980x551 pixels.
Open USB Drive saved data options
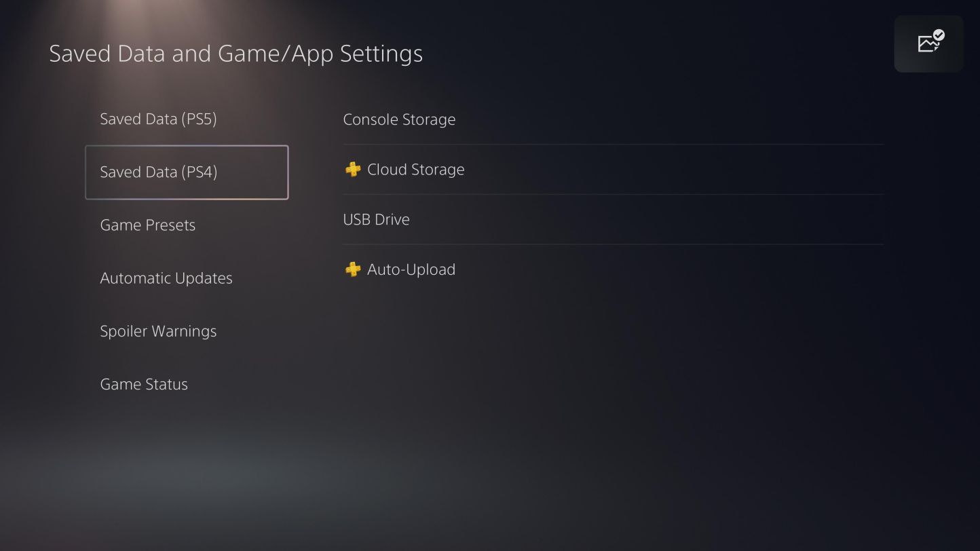click(x=377, y=219)
